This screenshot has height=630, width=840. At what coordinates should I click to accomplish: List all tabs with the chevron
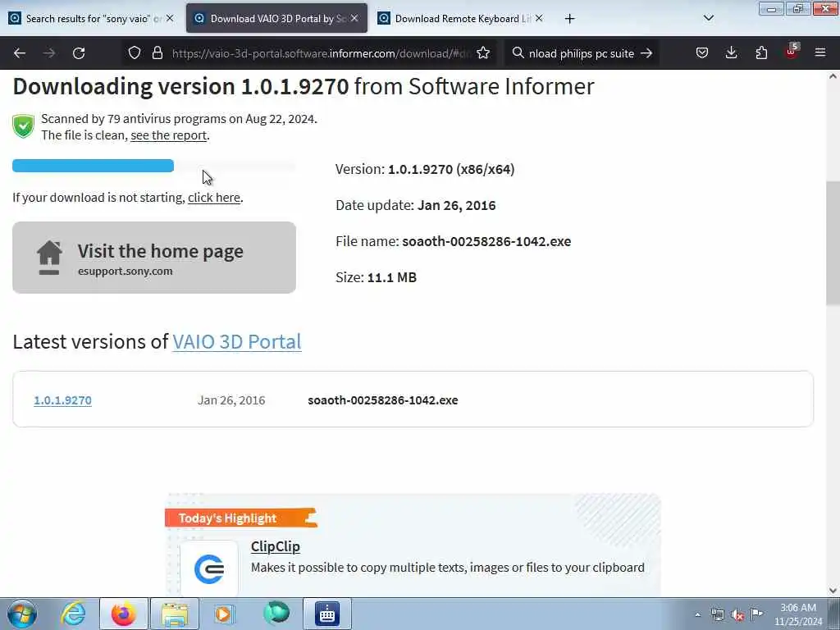coord(708,18)
